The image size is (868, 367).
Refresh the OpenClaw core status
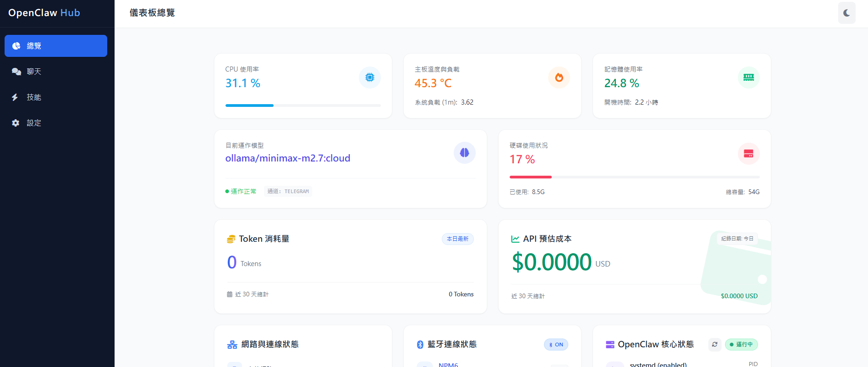click(714, 345)
